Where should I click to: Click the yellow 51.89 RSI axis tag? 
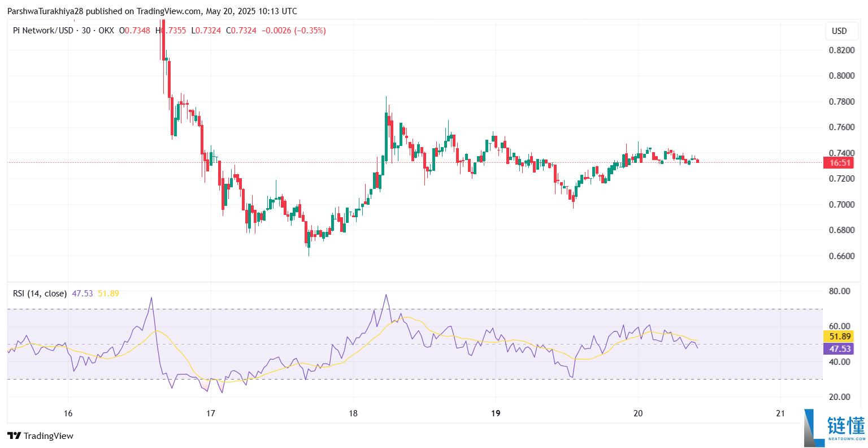click(x=839, y=337)
